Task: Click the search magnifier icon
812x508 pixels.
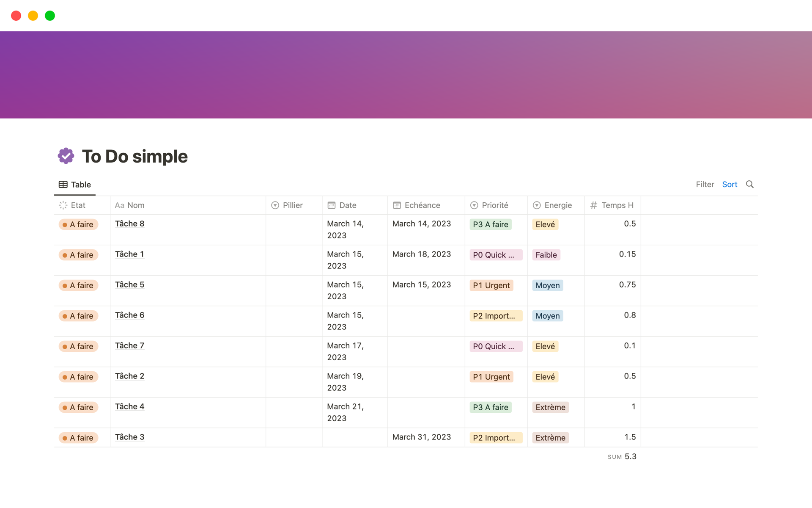Action: coord(749,184)
